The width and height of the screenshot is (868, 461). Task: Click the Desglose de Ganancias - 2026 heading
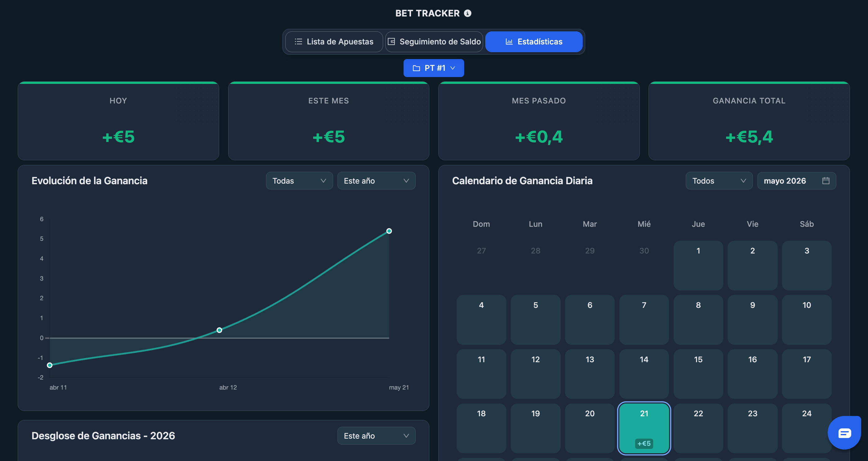coord(103,436)
